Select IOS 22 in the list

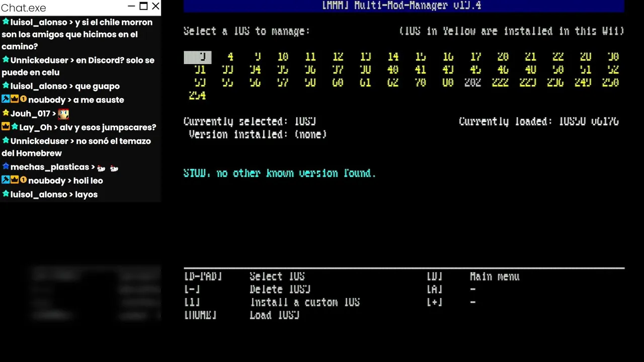click(x=558, y=57)
